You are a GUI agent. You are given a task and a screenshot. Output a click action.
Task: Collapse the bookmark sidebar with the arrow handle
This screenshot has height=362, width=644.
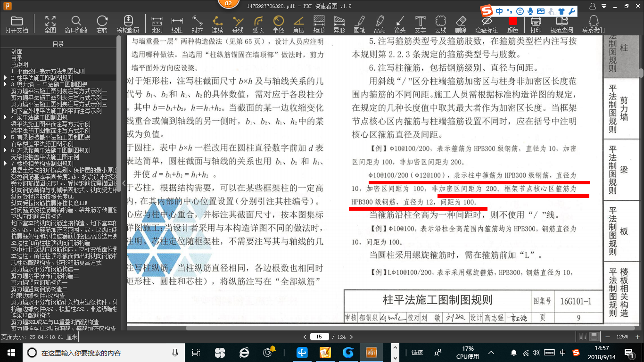click(124, 183)
